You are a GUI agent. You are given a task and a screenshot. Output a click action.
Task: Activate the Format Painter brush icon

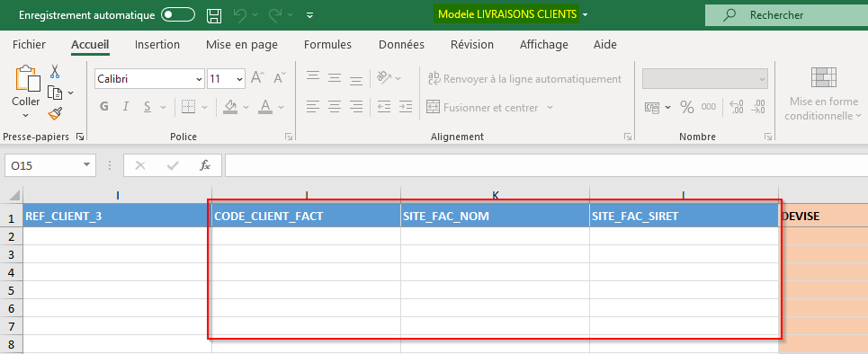tap(55, 113)
